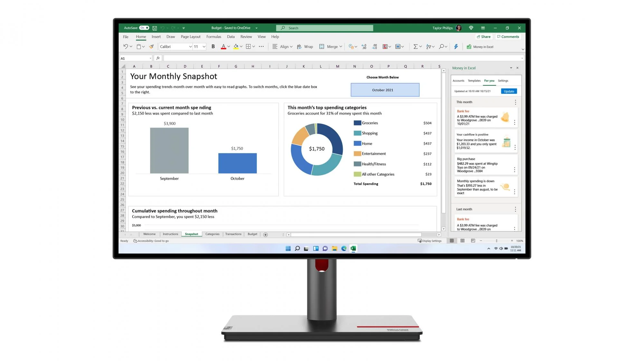Click the AutoSum icon

[x=416, y=46]
